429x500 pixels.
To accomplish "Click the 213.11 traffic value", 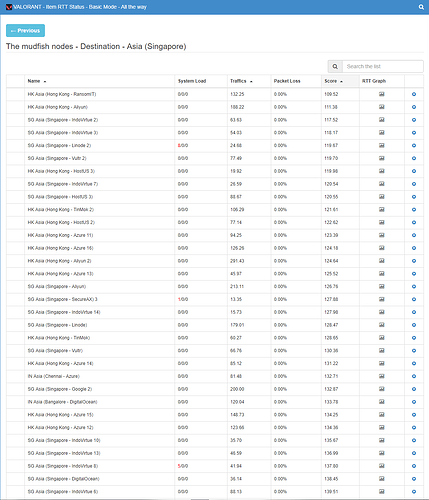I will (237, 287).
